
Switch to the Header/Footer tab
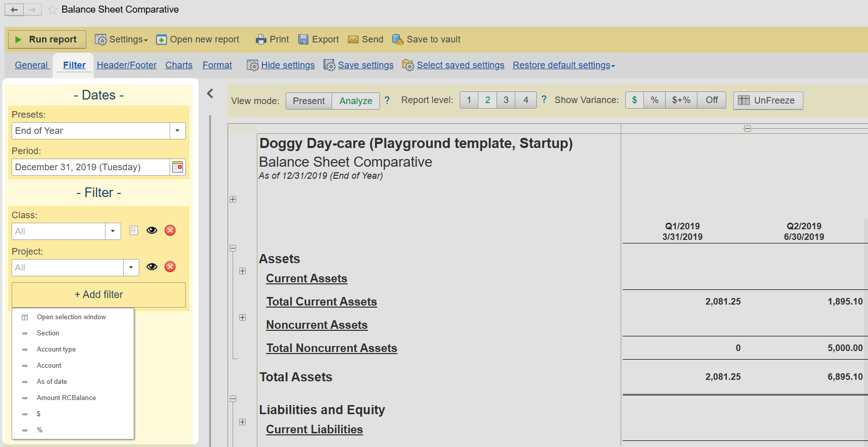click(127, 65)
